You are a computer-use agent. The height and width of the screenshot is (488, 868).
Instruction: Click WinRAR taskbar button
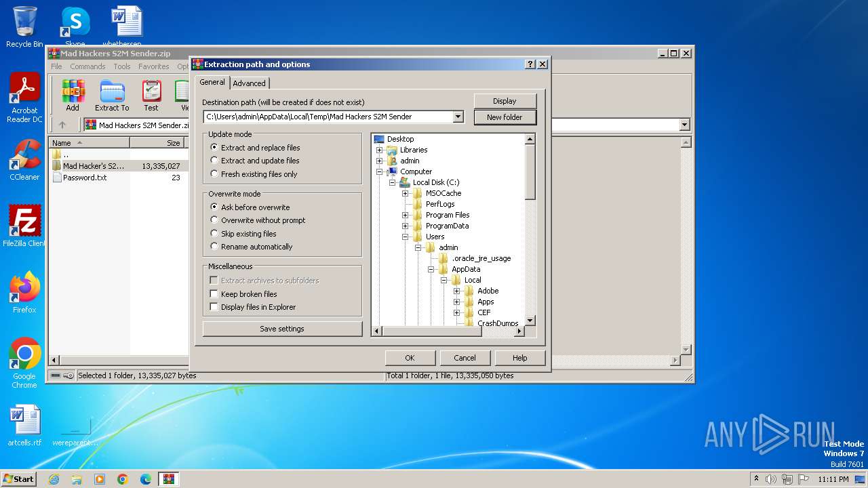169,479
